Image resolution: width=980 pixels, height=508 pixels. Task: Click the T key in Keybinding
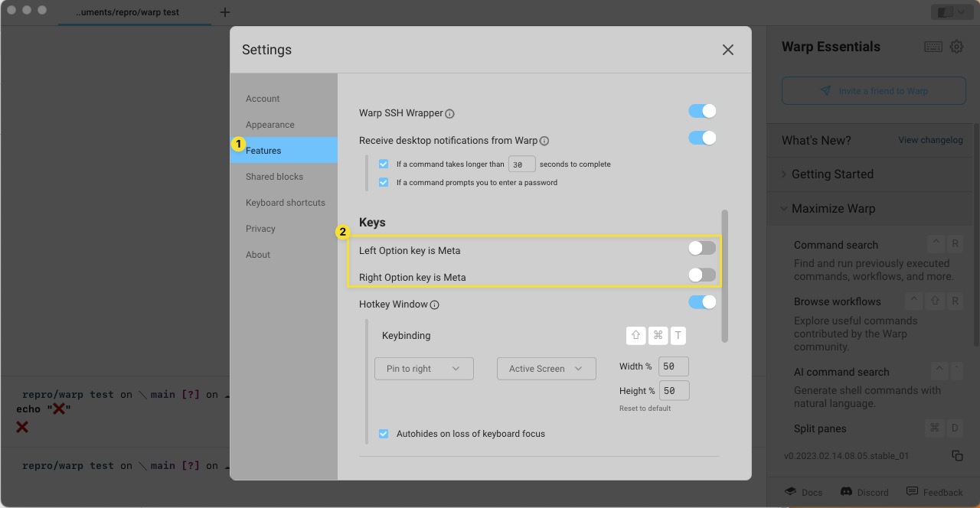pos(678,335)
